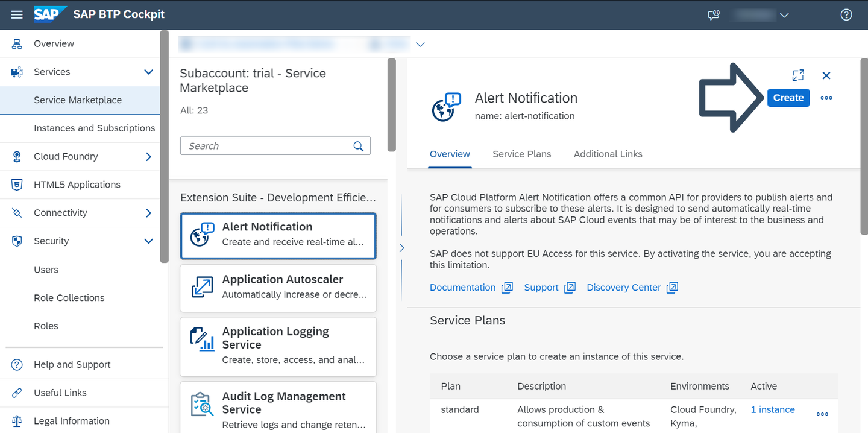This screenshot has width=868, height=433.
Task: Click the 'name: alert-notification' text
Action: pyautogui.click(x=525, y=116)
